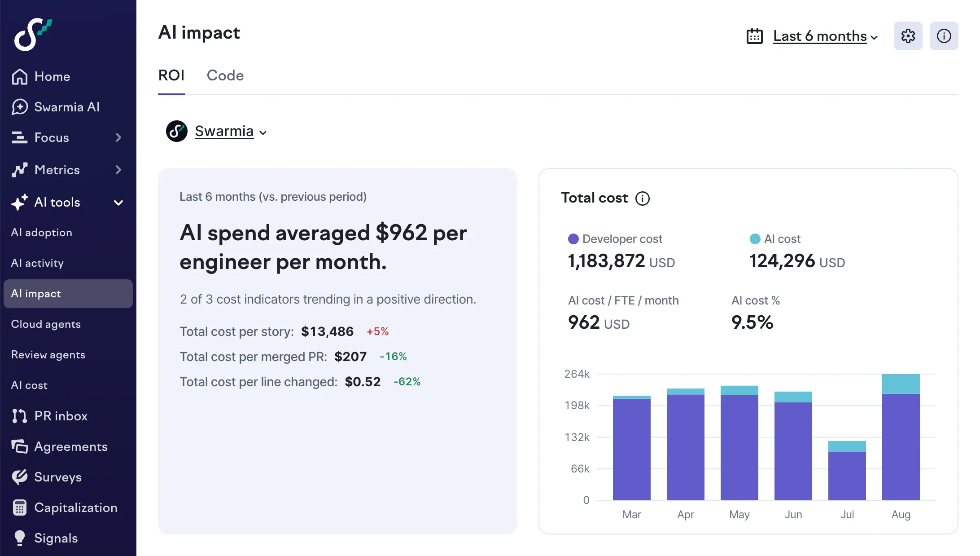Viewport: 980px width, 556px height.
Task: Click the teal AI cost legend dot
Action: [755, 239]
